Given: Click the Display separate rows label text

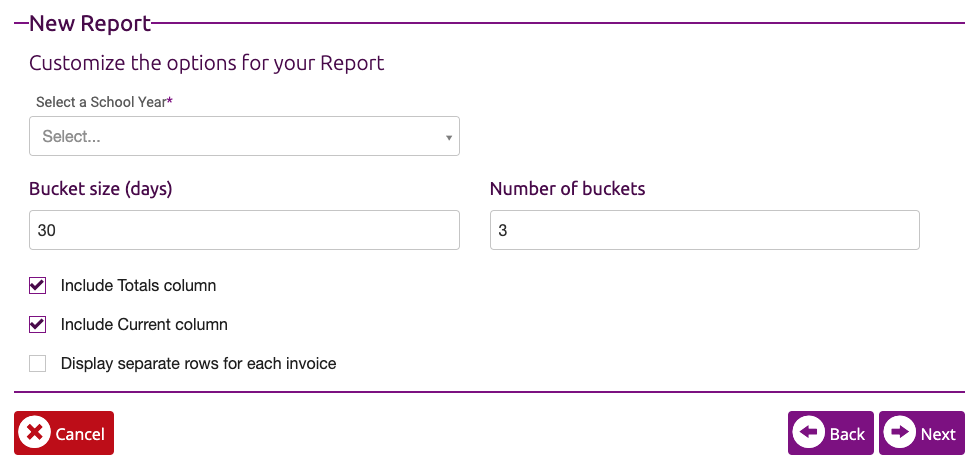Looking at the screenshot, I should (199, 363).
